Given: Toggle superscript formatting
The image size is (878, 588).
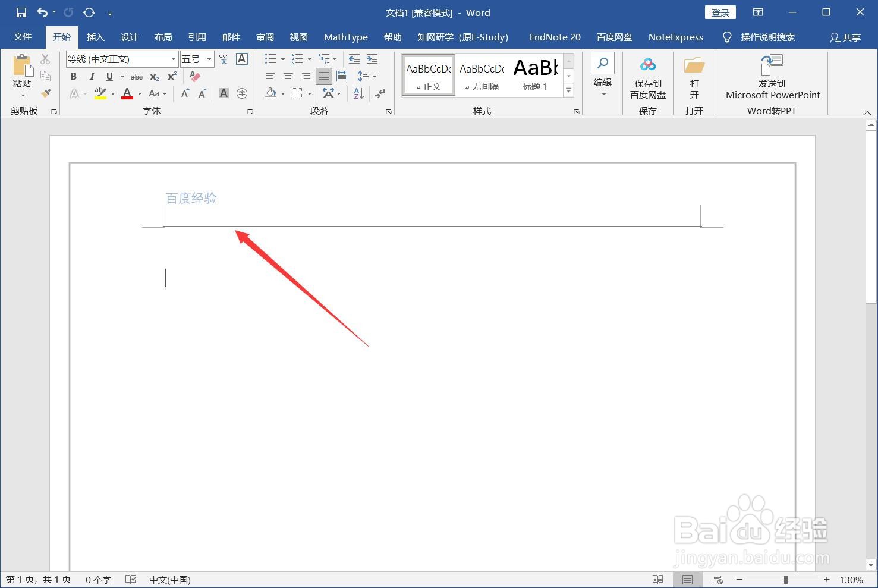Looking at the screenshot, I should (172, 76).
